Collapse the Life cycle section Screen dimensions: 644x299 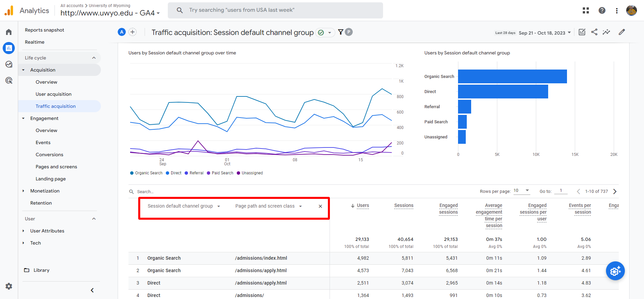(94, 58)
